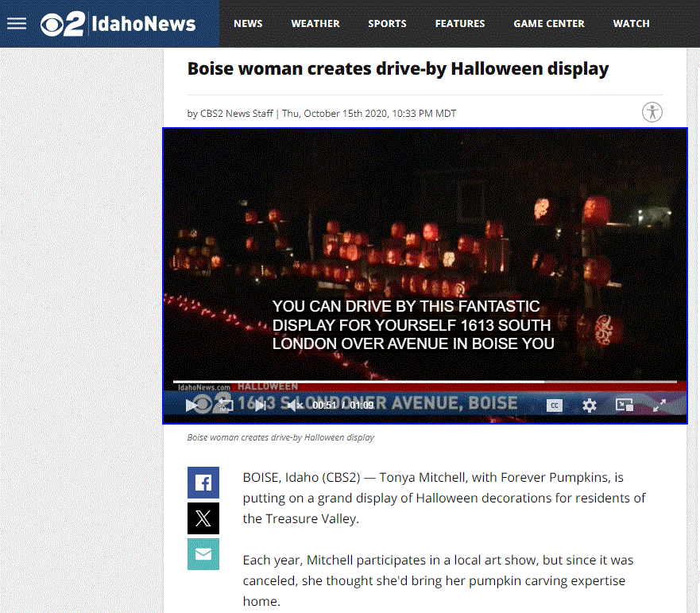Screen dimensions: 700x613
Task: Open the video settings gear
Action: [590, 405]
